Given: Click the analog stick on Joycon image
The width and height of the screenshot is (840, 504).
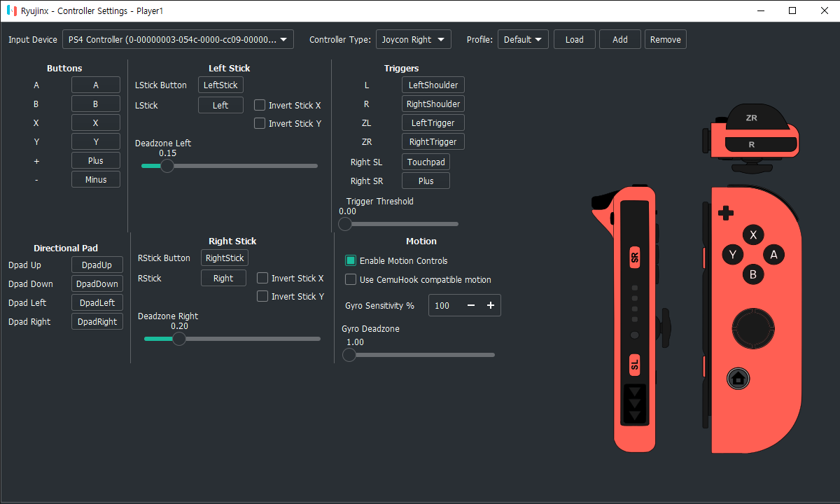Looking at the screenshot, I should [x=754, y=328].
